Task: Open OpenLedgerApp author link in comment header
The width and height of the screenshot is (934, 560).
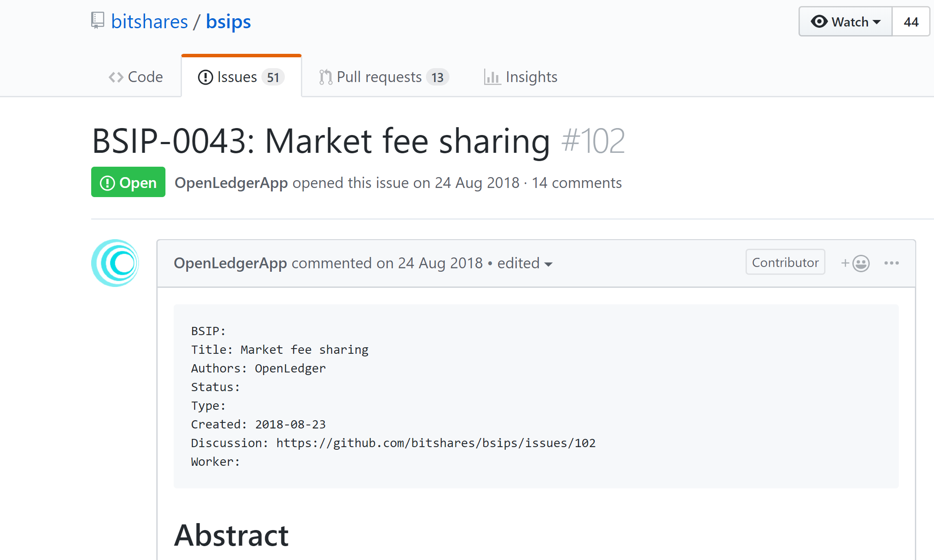Action: (230, 263)
